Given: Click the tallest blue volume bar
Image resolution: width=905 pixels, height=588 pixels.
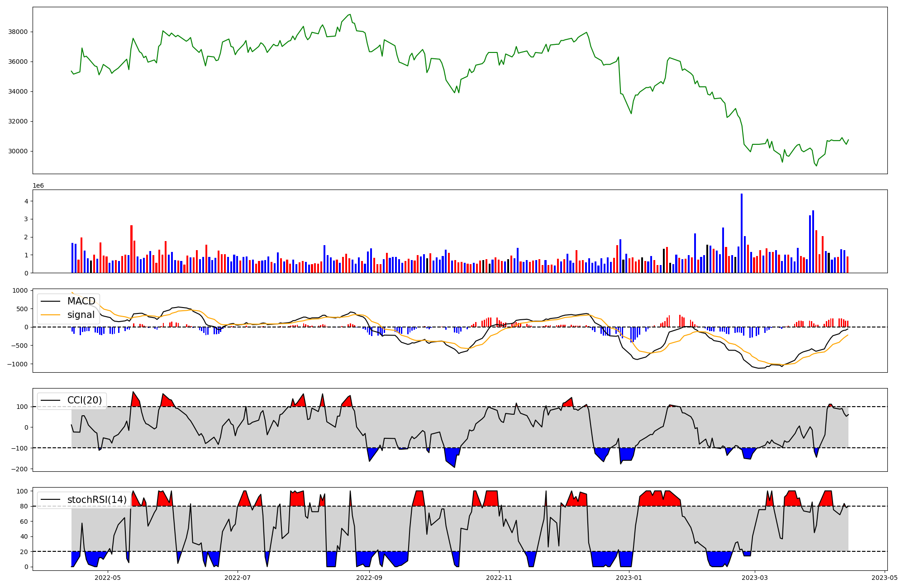Looking at the screenshot, I should (742, 233).
